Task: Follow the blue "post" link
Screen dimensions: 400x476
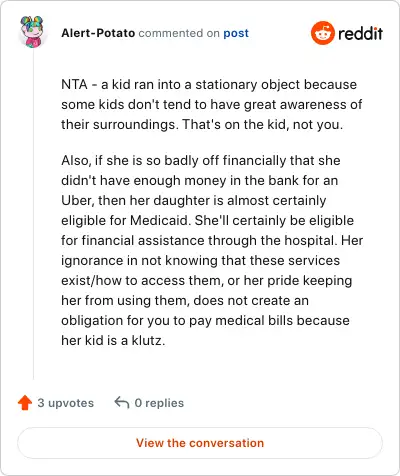Action: [x=236, y=33]
